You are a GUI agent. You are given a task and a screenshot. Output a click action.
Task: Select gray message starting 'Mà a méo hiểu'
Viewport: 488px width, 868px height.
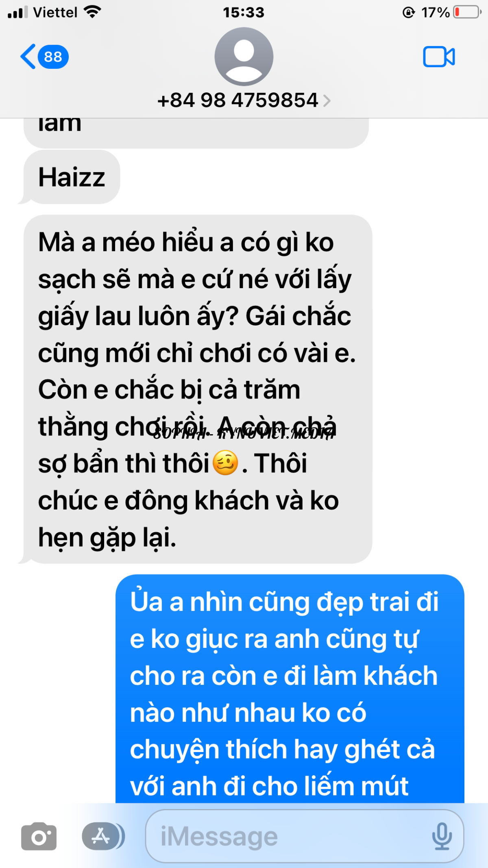(198, 389)
